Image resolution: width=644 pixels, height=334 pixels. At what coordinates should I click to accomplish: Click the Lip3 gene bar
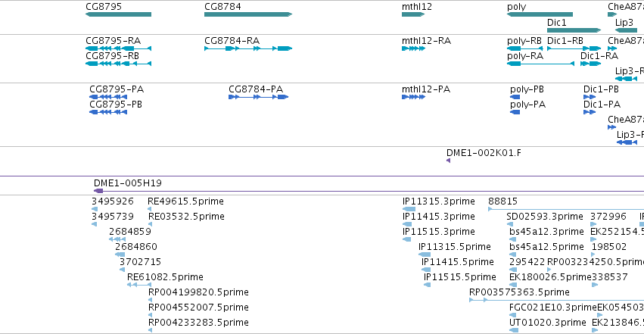coord(627,30)
